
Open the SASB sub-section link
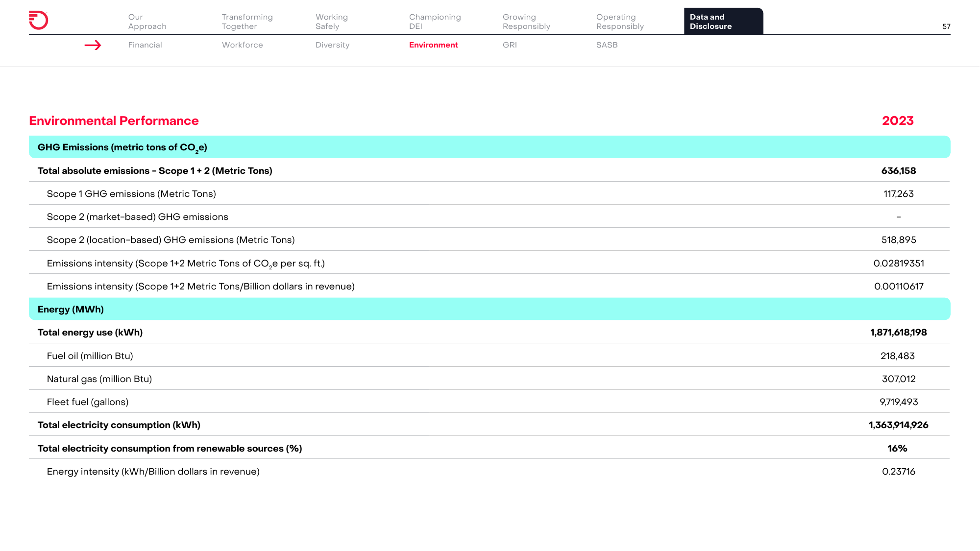(x=607, y=45)
